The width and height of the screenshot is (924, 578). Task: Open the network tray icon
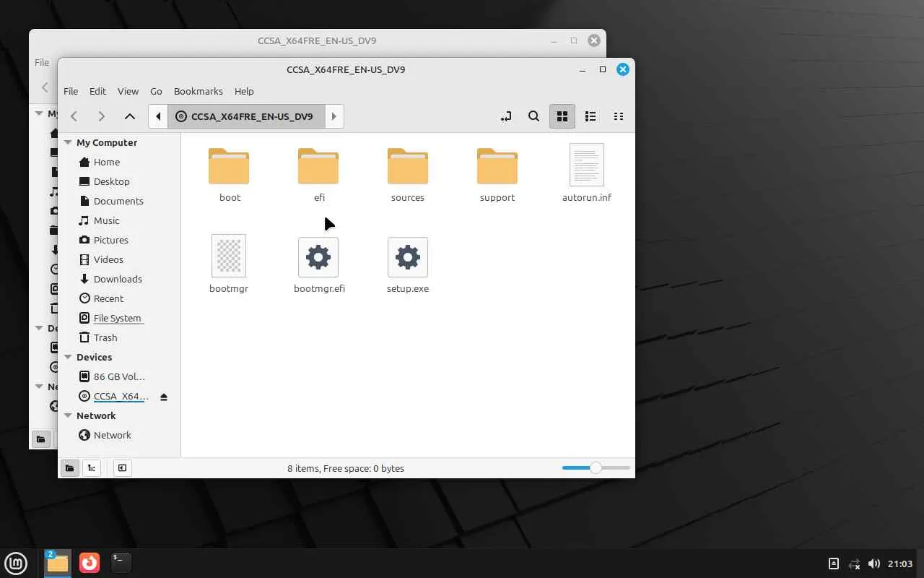pos(854,564)
